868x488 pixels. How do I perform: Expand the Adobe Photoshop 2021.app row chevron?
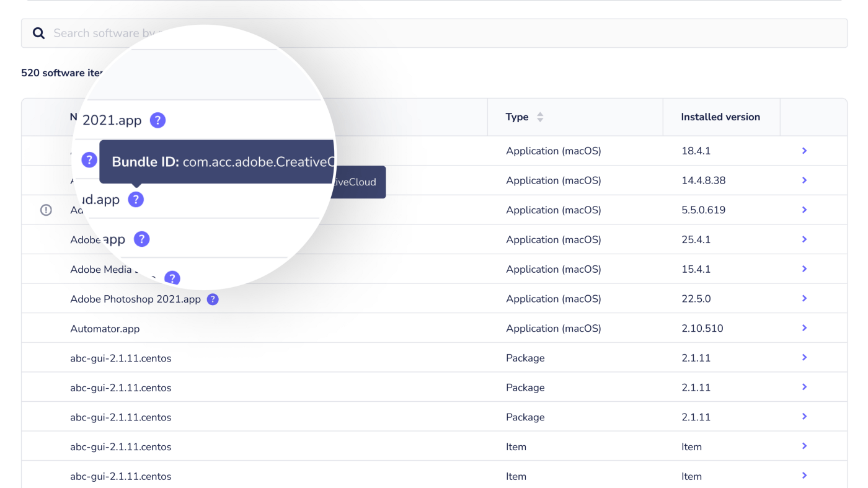pyautogui.click(x=804, y=299)
